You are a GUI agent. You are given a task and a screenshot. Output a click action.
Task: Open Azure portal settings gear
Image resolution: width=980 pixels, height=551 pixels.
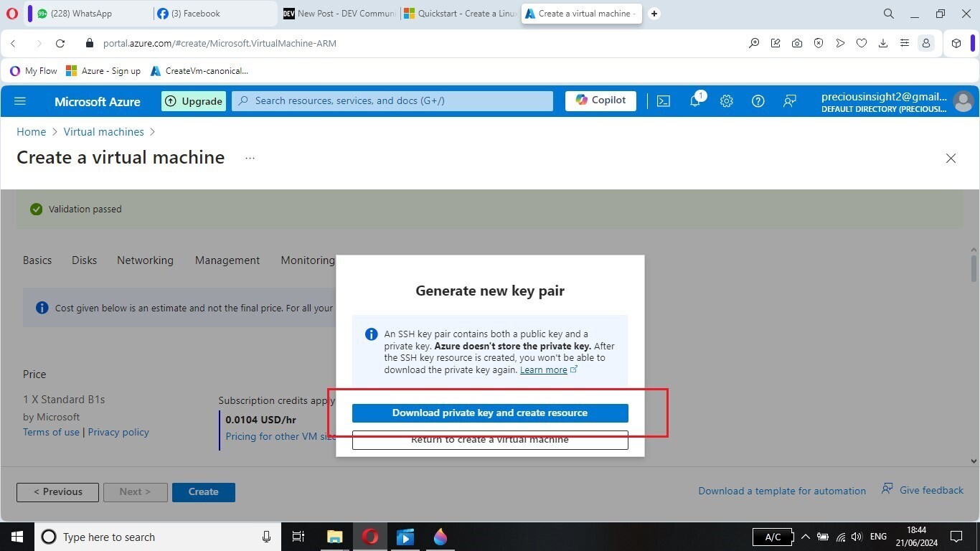click(727, 101)
